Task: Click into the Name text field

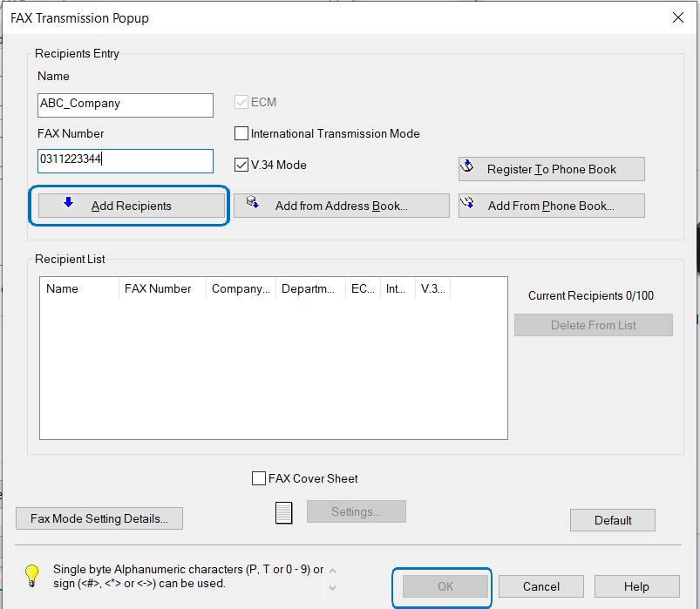Action: 126,105
